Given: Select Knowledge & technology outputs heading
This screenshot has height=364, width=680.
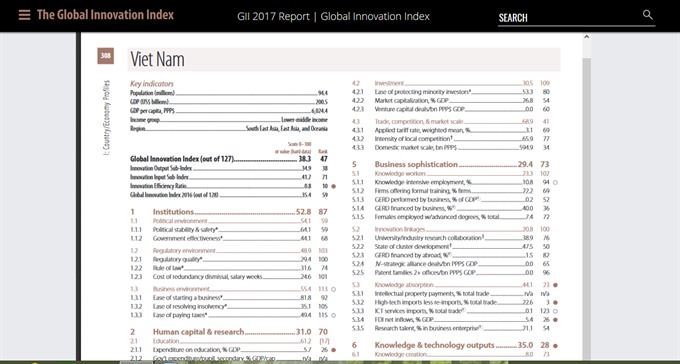Looking at the screenshot, I should (x=434, y=345).
